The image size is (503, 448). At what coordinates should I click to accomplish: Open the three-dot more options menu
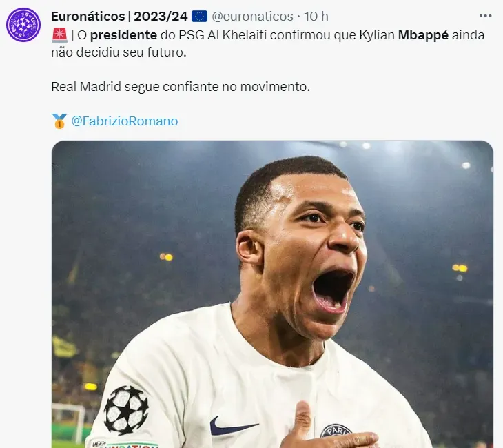click(486, 15)
